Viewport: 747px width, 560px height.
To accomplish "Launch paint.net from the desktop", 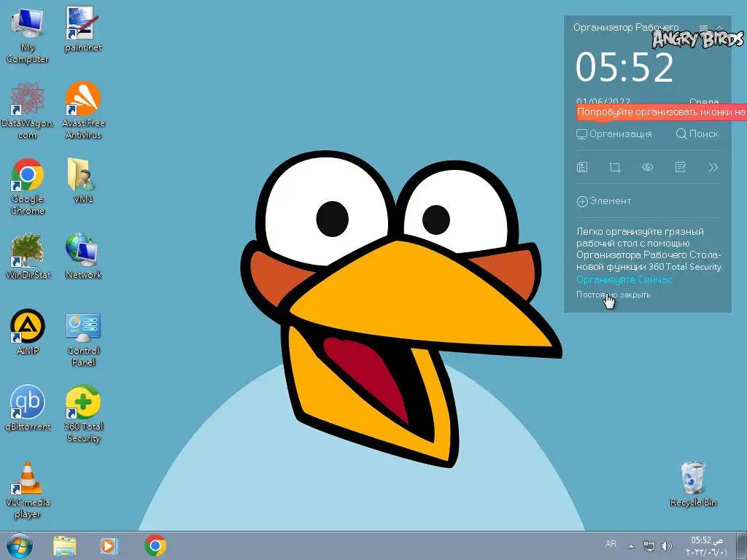I will tap(83, 29).
